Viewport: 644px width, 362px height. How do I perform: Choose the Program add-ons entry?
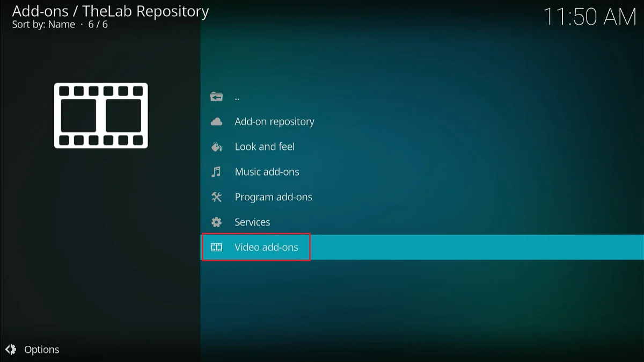[x=273, y=197]
